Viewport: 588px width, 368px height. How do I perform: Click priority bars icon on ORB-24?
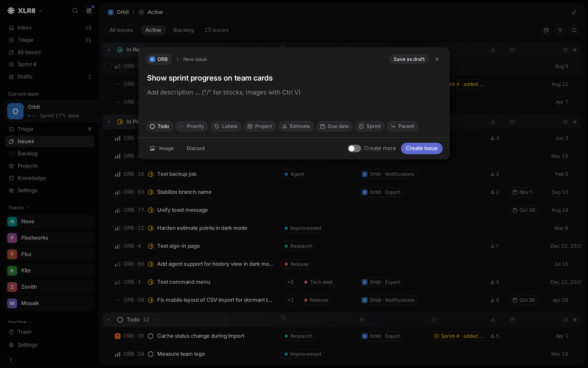(117, 354)
